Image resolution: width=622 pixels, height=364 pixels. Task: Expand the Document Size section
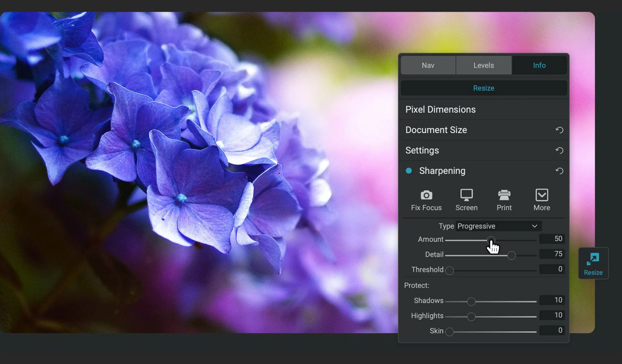click(436, 130)
